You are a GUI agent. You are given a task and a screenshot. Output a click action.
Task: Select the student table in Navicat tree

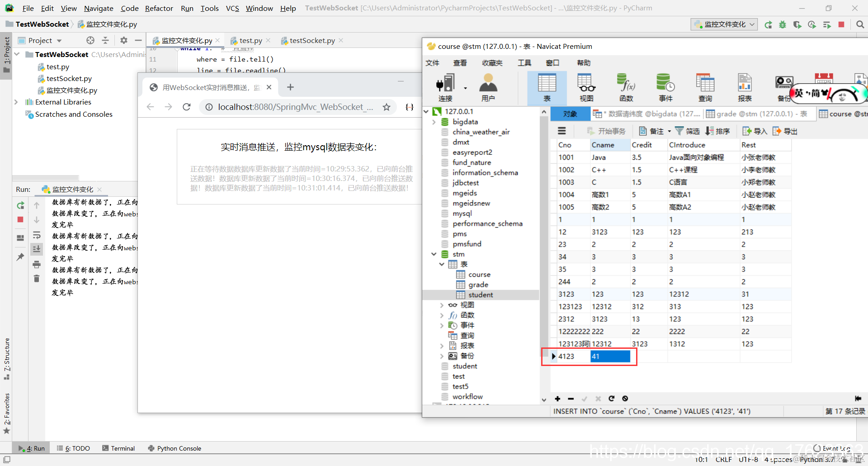[481, 295]
